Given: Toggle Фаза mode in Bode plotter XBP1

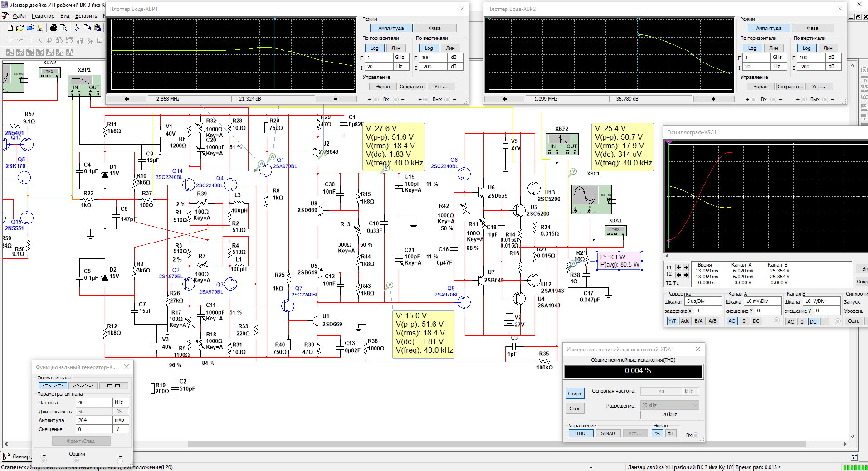Looking at the screenshot, I should point(434,28).
